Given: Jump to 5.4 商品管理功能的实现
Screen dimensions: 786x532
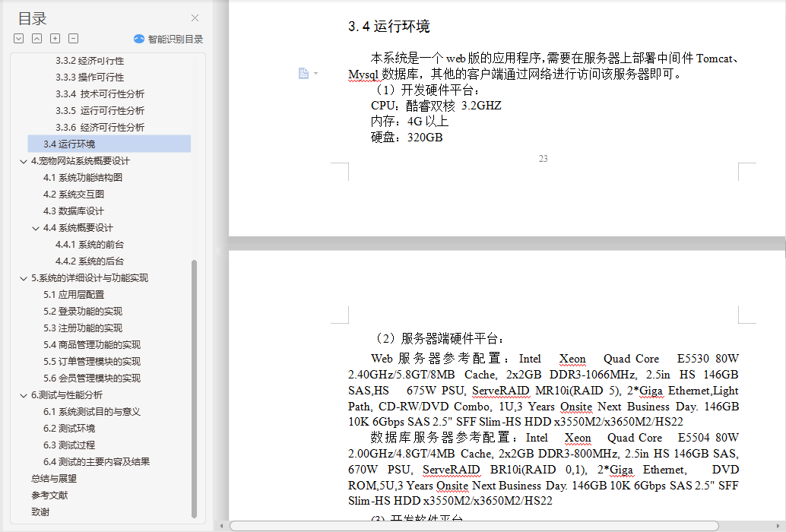Looking at the screenshot, I should [x=92, y=344].
